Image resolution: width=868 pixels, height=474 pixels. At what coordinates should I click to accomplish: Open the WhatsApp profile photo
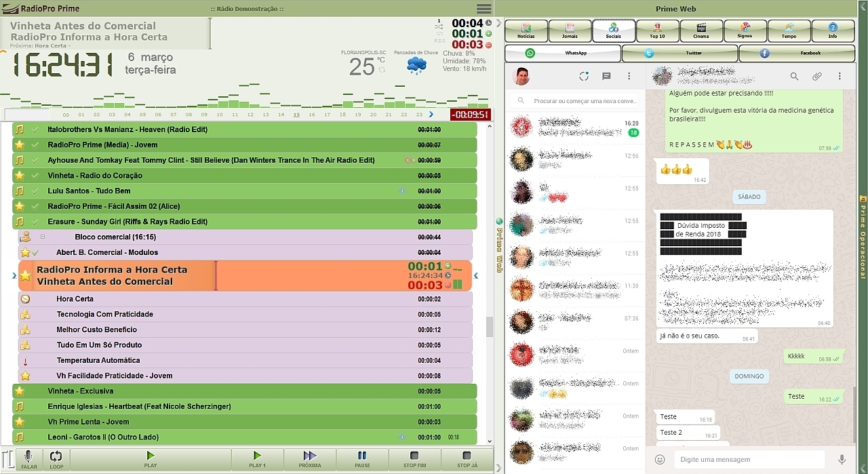point(521,77)
